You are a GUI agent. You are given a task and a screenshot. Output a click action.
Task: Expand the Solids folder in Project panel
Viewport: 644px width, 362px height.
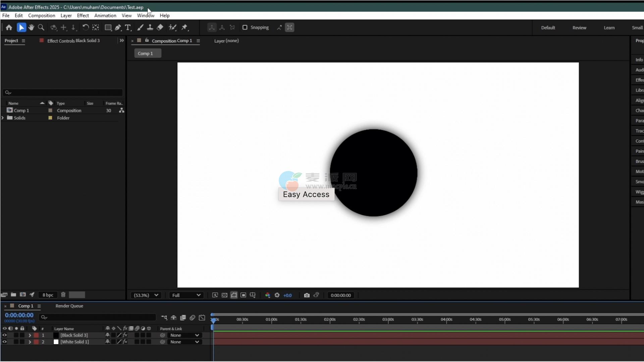3,118
